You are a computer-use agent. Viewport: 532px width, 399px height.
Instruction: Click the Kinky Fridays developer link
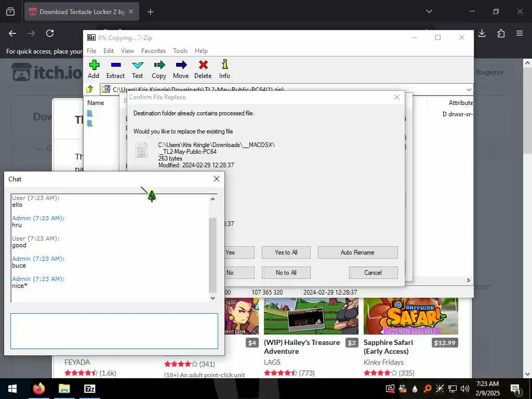pos(384,362)
